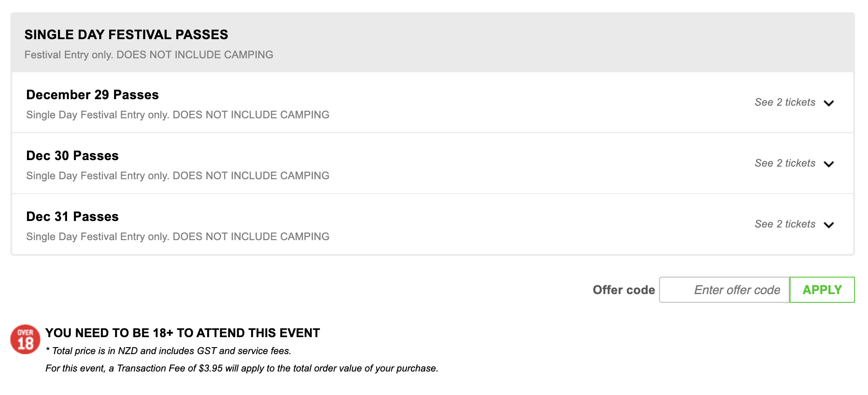Click the APPLY offer code button

click(822, 290)
